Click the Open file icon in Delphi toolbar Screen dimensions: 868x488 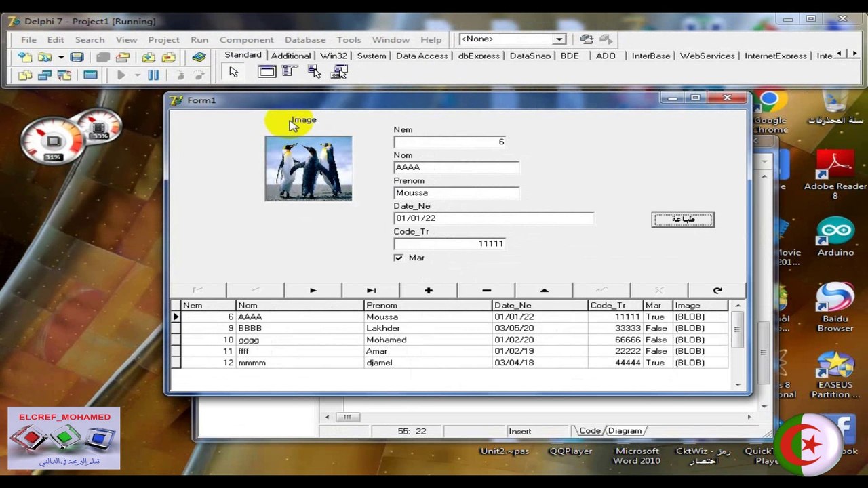click(x=45, y=58)
